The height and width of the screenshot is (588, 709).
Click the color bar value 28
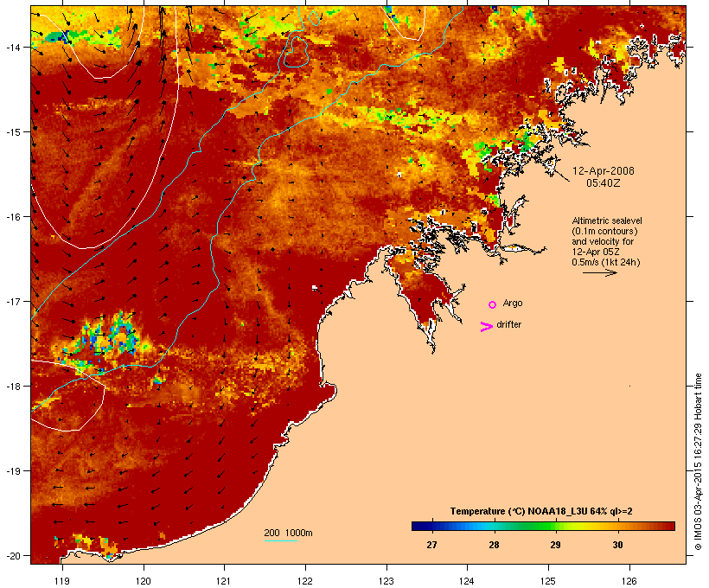(x=494, y=545)
